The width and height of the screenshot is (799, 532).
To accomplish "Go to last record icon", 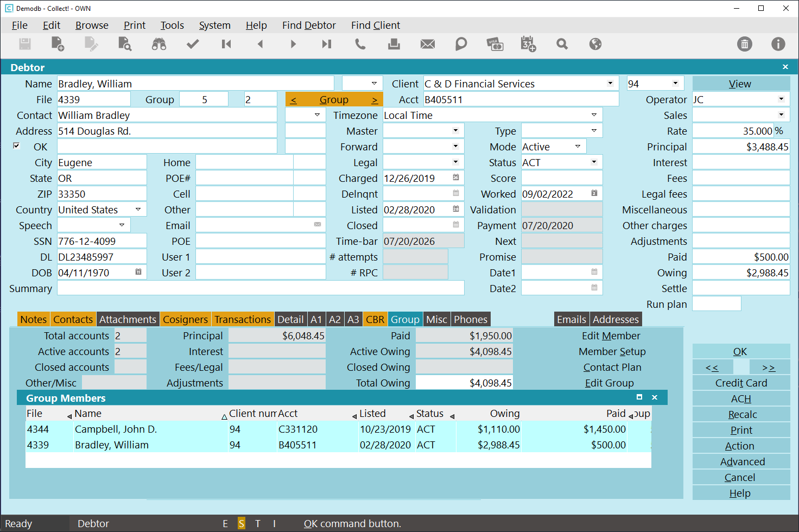I will click(x=327, y=44).
